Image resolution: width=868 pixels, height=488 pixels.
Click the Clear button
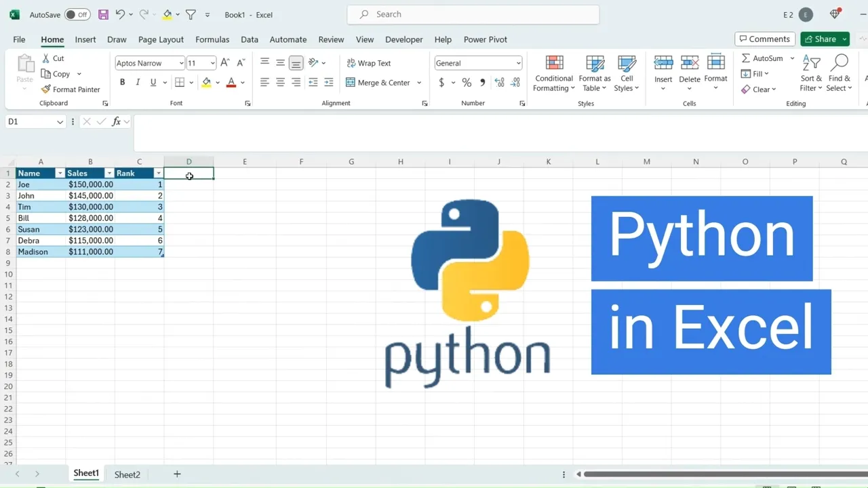click(758, 89)
